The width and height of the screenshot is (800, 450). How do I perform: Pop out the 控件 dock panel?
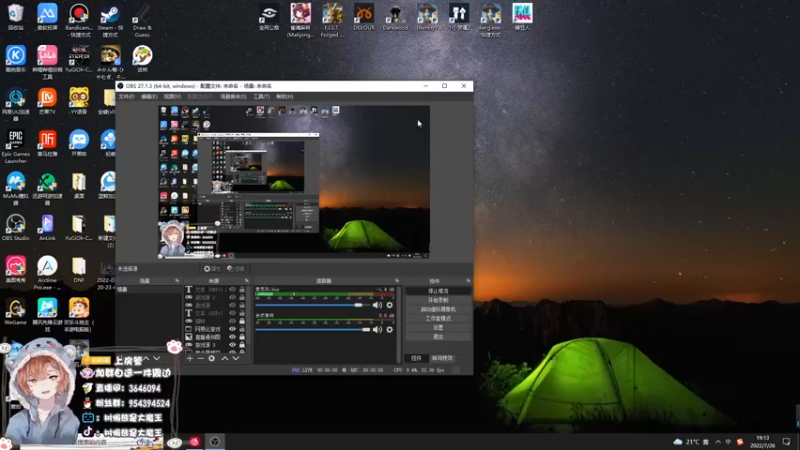pyautogui.click(x=468, y=281)
